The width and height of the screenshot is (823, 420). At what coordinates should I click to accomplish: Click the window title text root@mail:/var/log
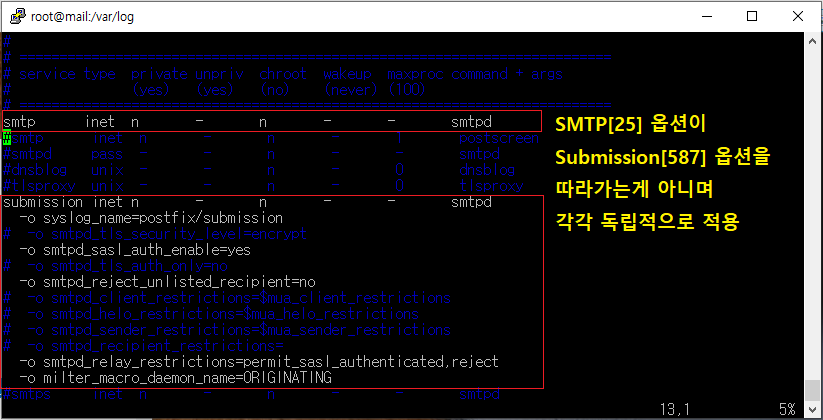82,17
